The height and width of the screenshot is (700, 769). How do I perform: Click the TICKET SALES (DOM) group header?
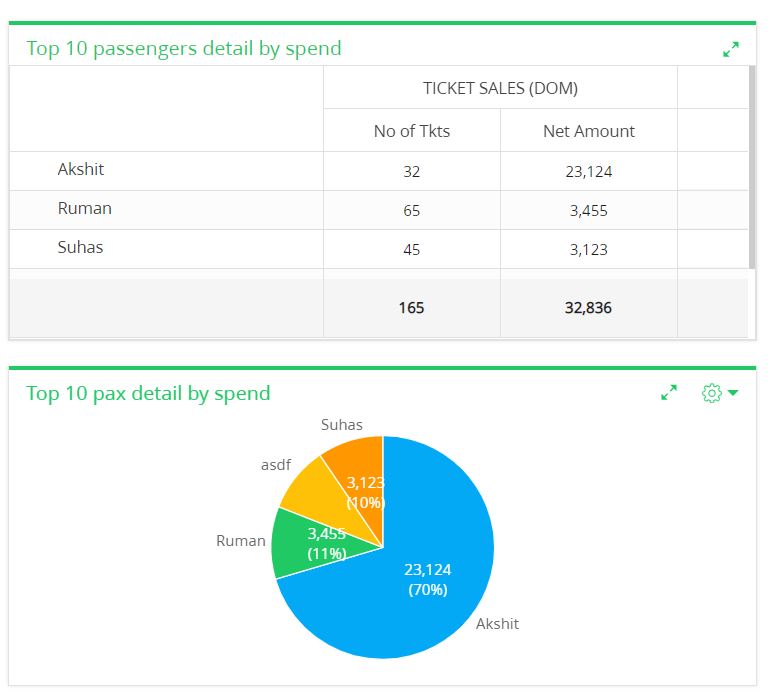pos(500,87)
